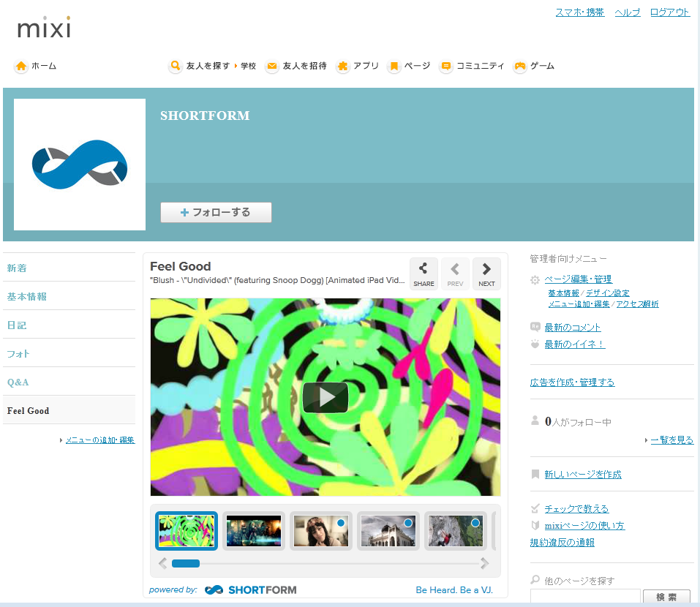Click the 友人を探す search icon
Viewport: 700px width, 607px height.
click(x=176, y=66)
